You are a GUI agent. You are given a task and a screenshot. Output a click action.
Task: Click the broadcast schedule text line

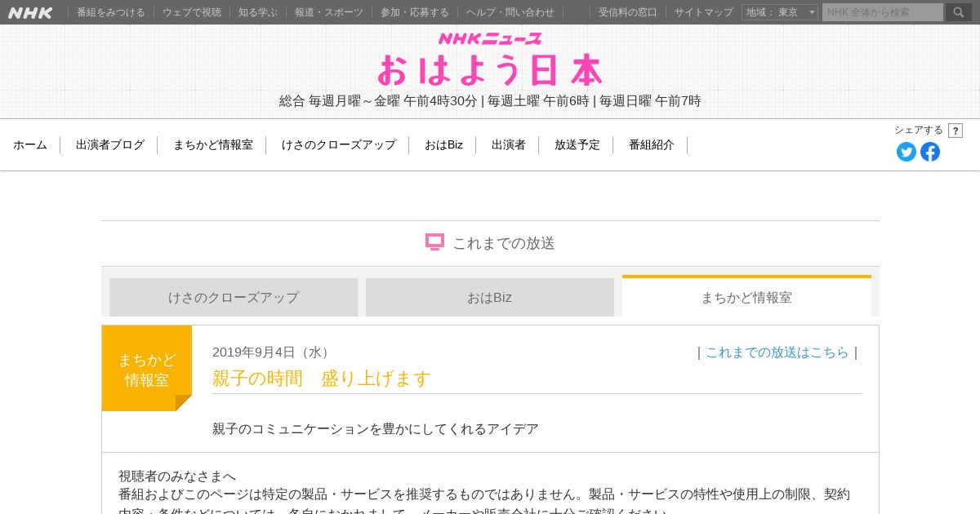pos(490,101)
